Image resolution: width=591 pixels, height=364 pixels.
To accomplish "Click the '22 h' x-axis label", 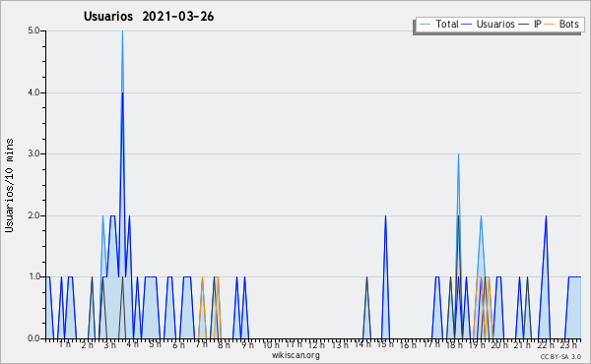I will coord(546,345).
